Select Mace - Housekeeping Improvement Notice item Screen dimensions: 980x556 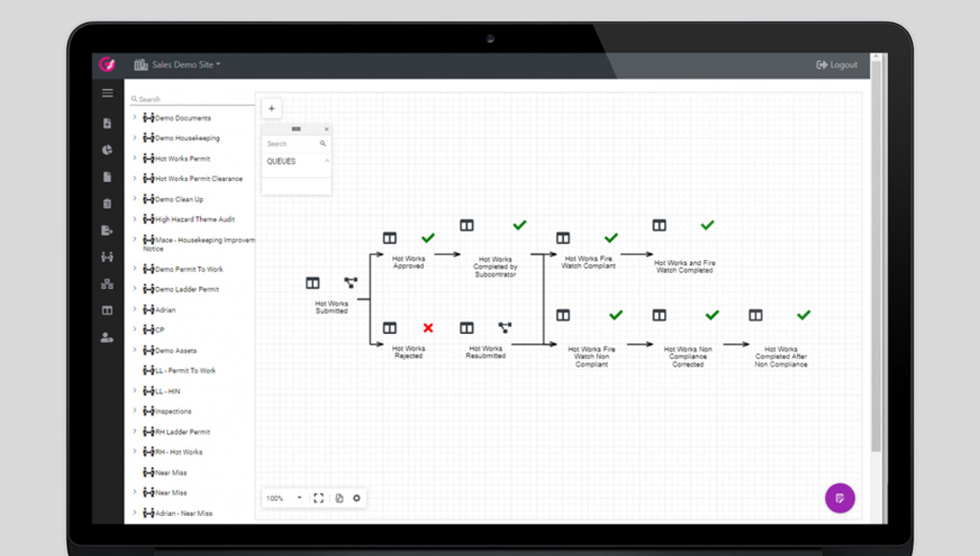tap(199, 244)
